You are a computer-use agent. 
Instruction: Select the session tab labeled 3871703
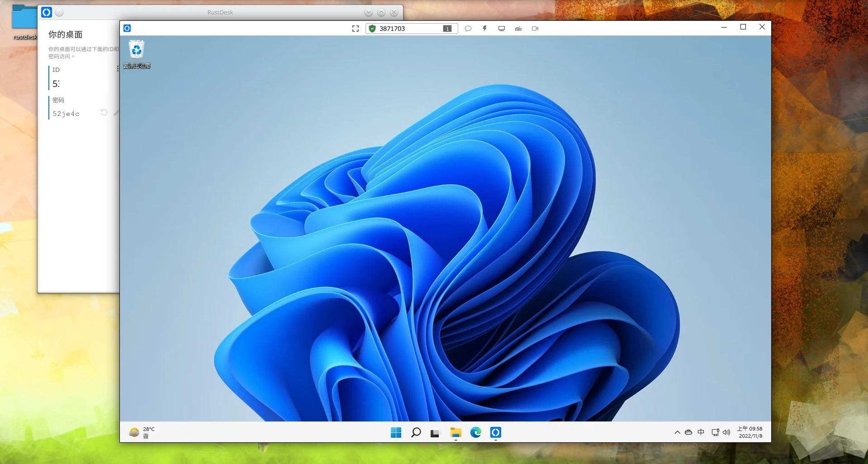click(392, 29)
